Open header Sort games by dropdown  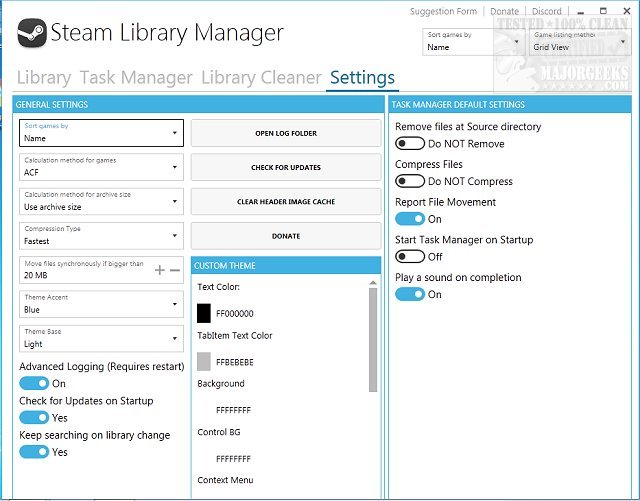pyautogui.click(x=473, y=42)
